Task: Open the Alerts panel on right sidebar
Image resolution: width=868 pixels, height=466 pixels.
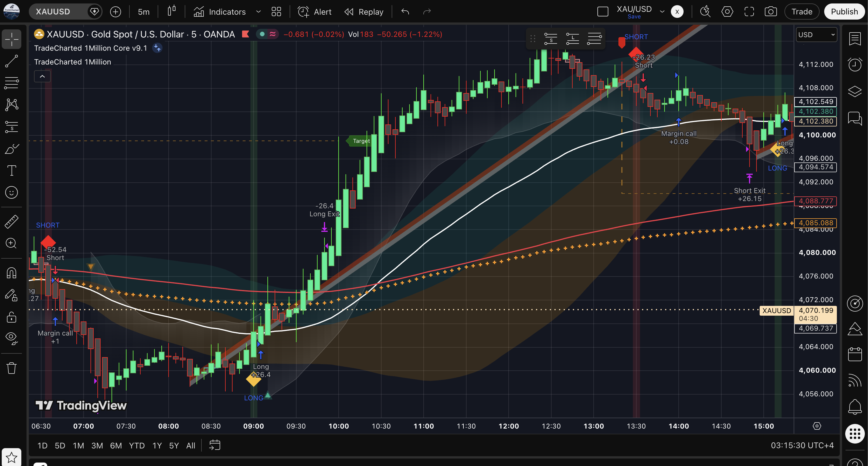Action: (x=855, y=64)
